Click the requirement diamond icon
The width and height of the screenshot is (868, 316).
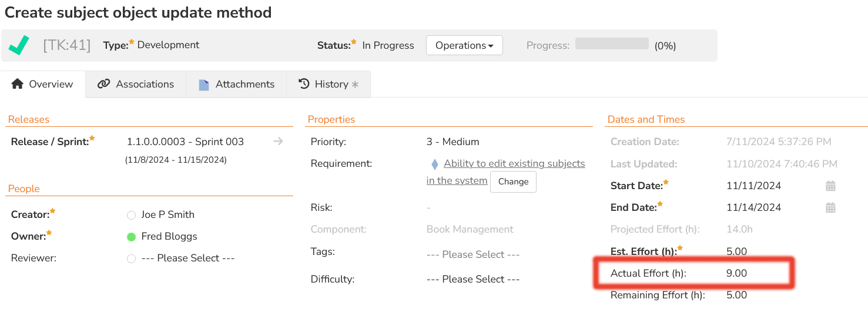coord(434,164)
